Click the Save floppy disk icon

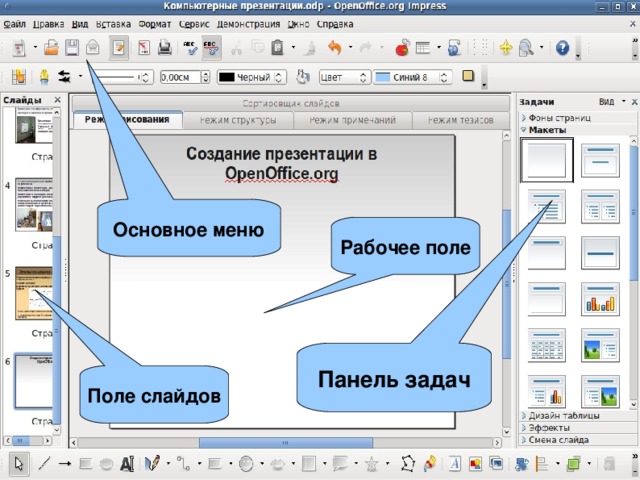(72, 48)
